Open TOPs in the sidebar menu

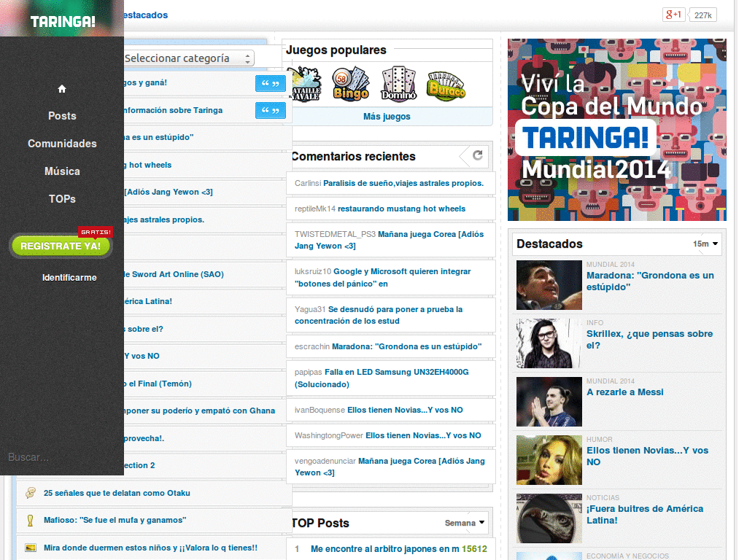coord(62,199)
